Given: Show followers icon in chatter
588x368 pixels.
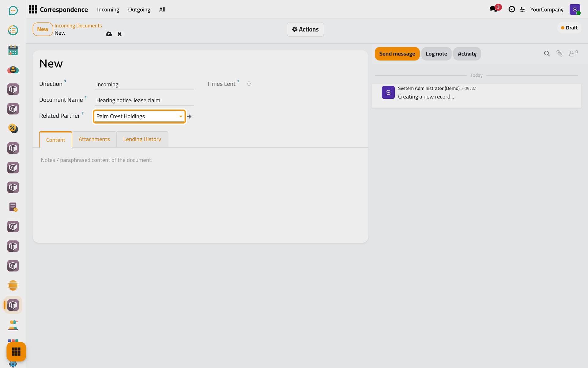Looking at the screenshot, I should (x=573, y=53).
